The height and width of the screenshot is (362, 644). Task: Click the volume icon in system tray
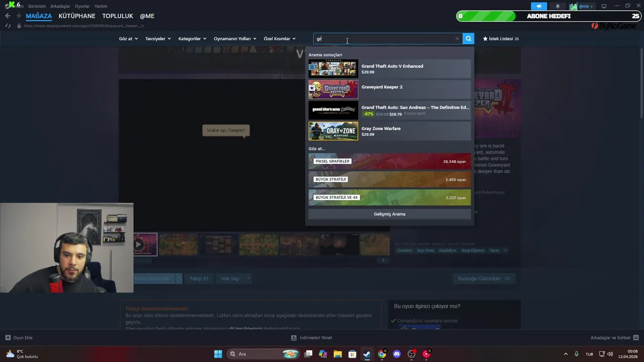tap(610, 354)
